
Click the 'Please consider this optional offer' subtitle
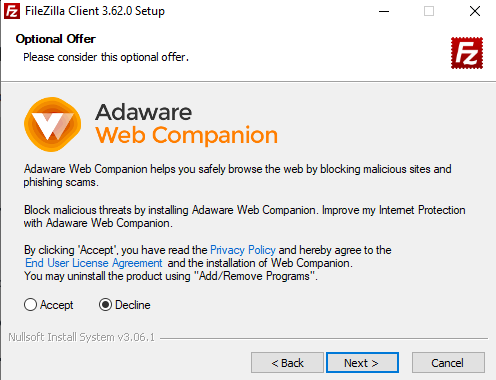(x=106, y=57)
